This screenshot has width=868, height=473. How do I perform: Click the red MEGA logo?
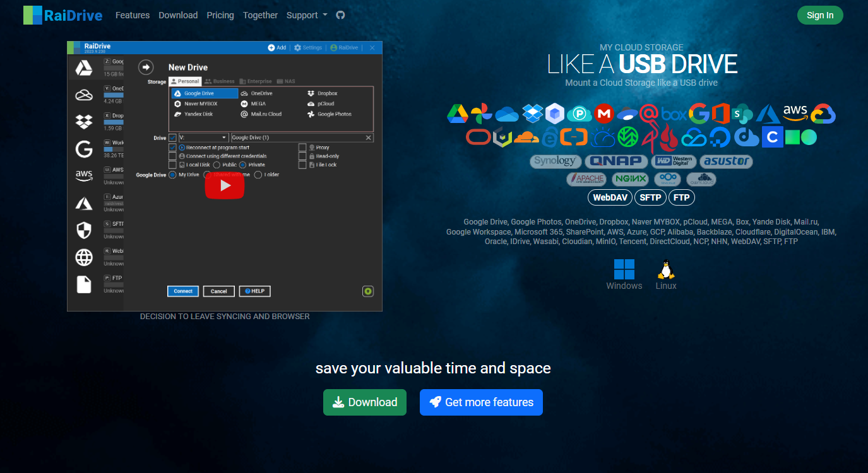click(x=603, y=114)
